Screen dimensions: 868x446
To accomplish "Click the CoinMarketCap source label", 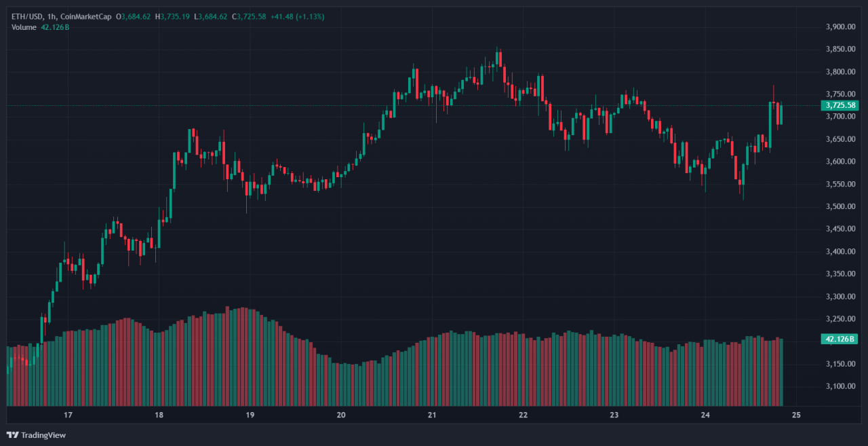I will [87, 16].
